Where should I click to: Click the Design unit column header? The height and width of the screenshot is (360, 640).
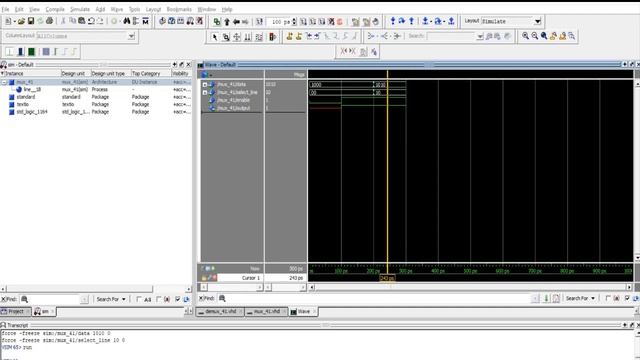tap(75, 73)
